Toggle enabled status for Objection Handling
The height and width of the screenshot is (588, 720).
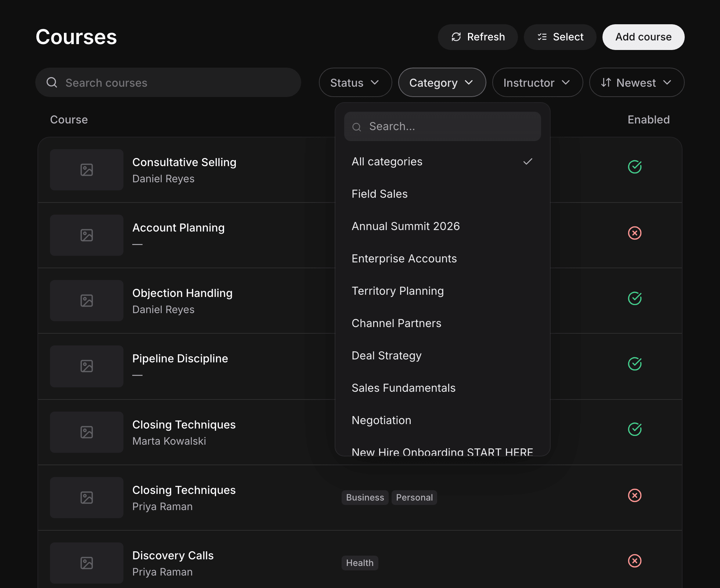pyautogui.click(x=634, y=298)
